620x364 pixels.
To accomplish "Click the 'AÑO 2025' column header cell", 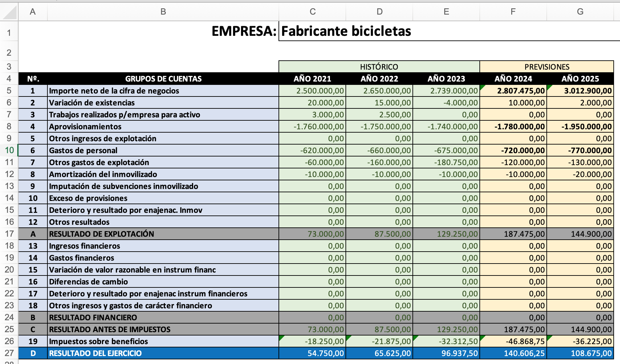I will (581, 79).
